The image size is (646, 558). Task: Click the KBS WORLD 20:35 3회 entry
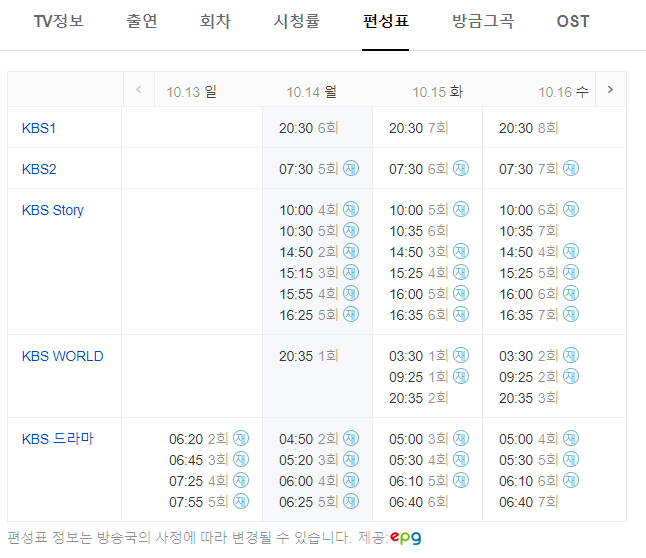529,398
